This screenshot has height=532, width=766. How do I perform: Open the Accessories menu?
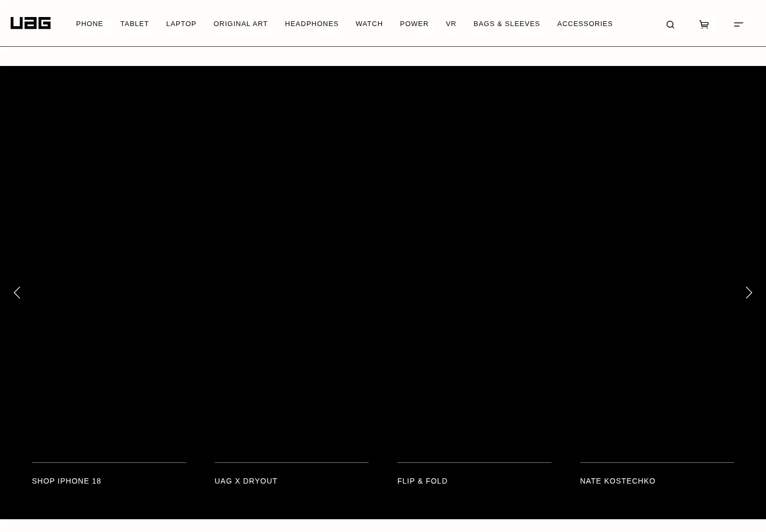585,24
